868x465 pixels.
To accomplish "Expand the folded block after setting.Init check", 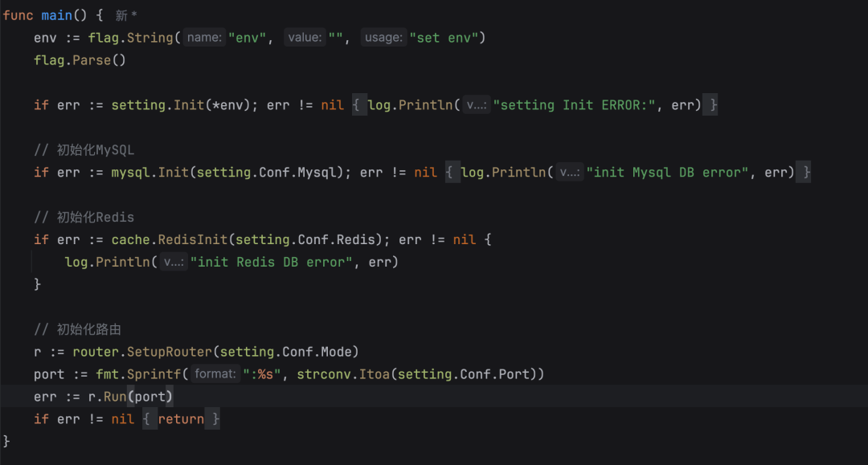I will (359, 105).
